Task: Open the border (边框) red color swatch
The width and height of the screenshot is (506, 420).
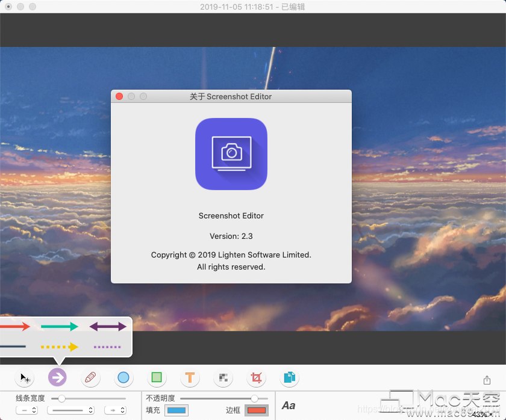Action: click(x=257, y=410)
